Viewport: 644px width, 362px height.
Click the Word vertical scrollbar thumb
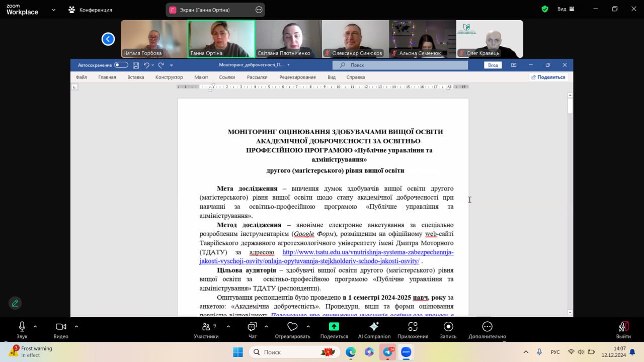570,106
